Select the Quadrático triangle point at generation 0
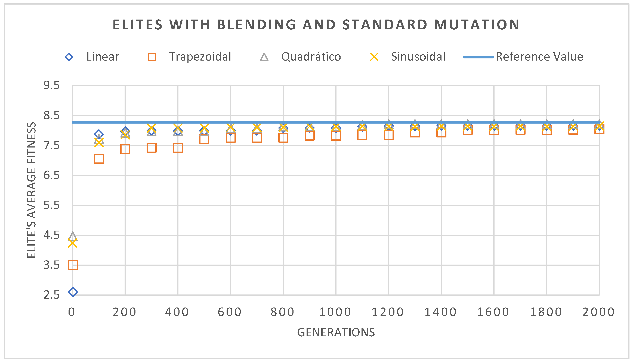The height and width of the screenshot is (364, 636). pos(73,236)
